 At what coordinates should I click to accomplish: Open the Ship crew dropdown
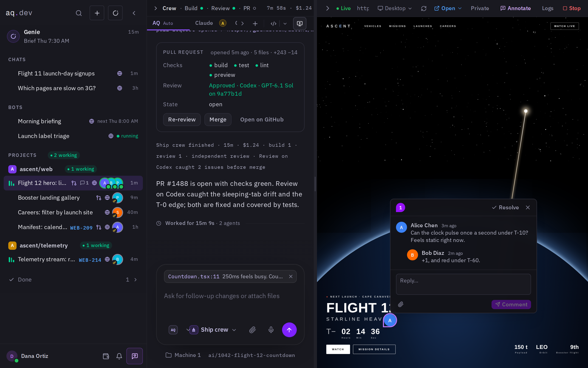pos(213,330)
